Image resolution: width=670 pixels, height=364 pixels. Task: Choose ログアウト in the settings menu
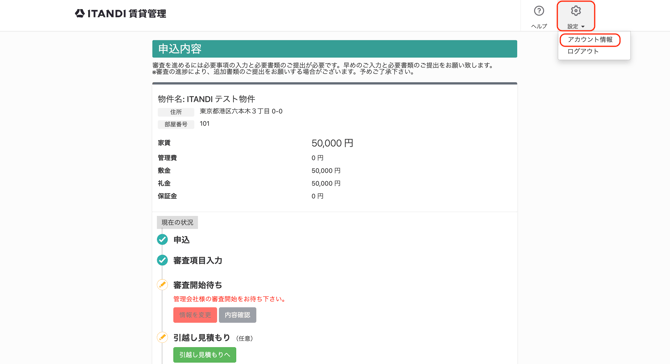583,51
